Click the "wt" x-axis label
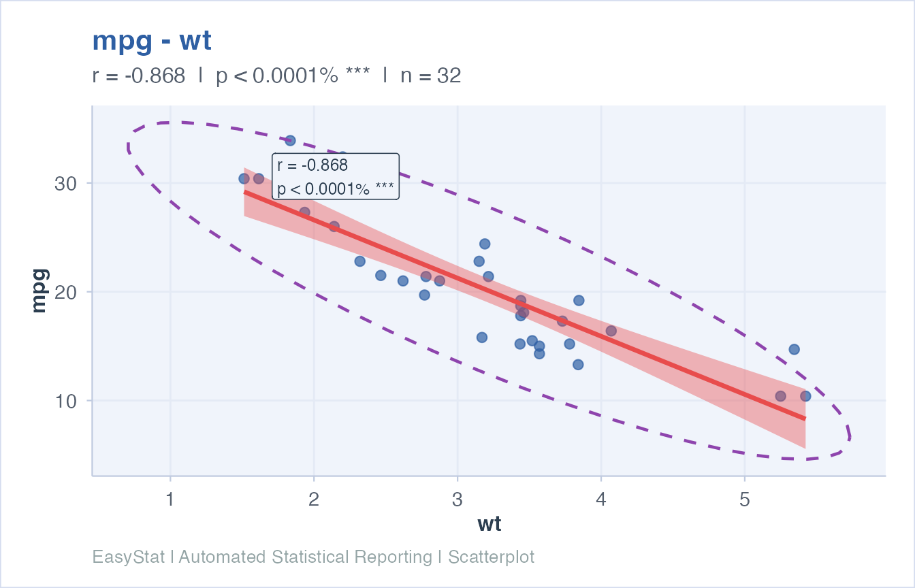915x588 pixels. (489, 524)
